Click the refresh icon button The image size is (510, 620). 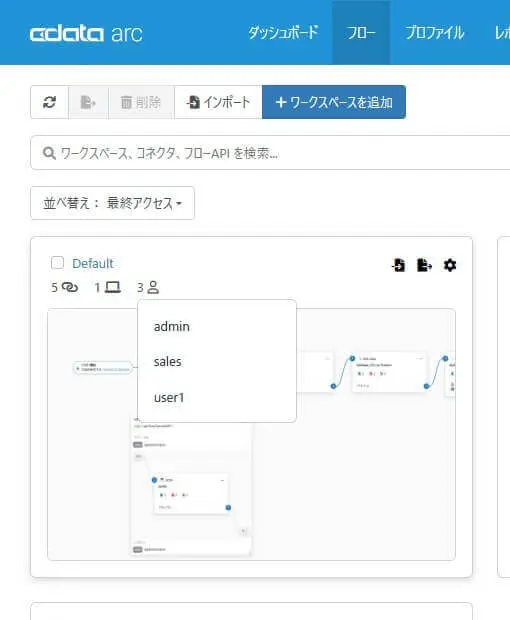tap(49, 102)
